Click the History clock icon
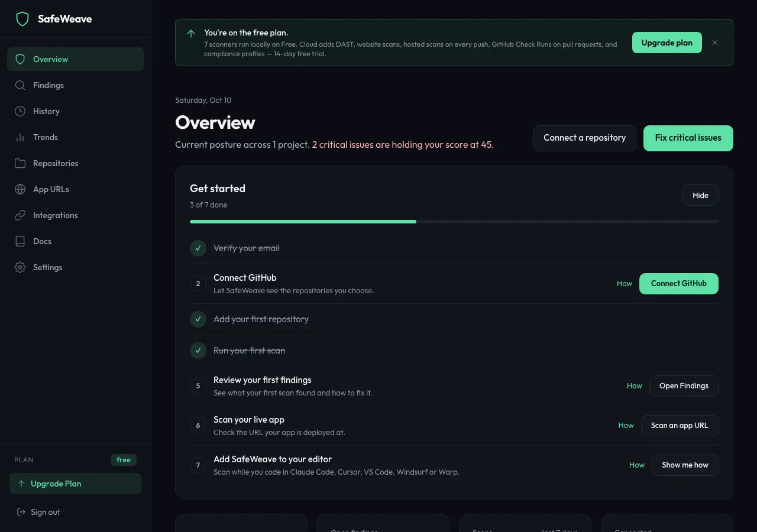 (x=20, y=111)
